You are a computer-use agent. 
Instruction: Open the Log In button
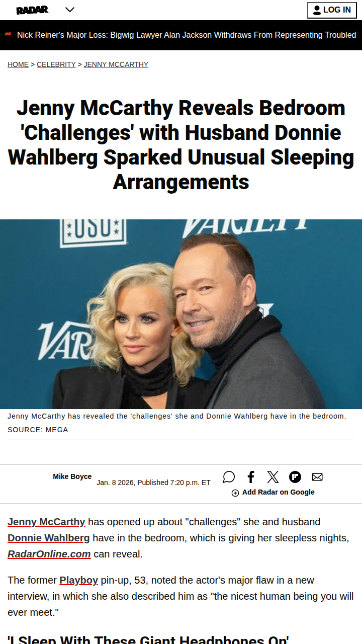(332, 10)
